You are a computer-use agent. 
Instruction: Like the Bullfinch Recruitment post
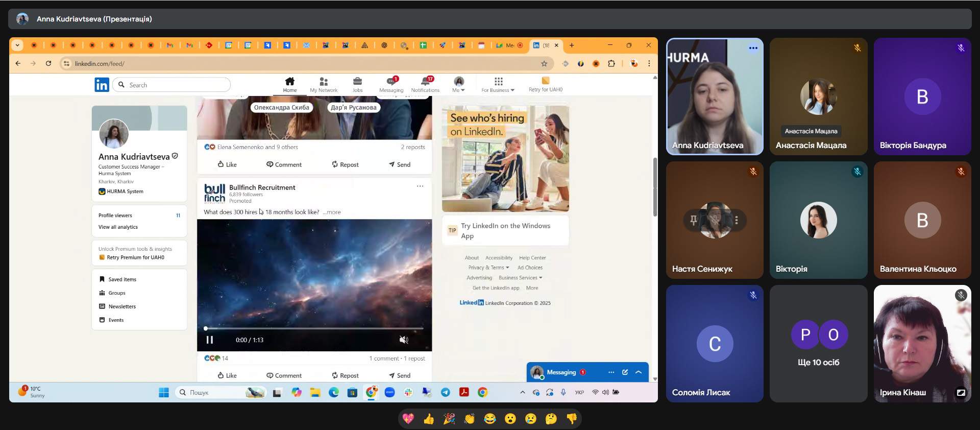tap(227, 375)
